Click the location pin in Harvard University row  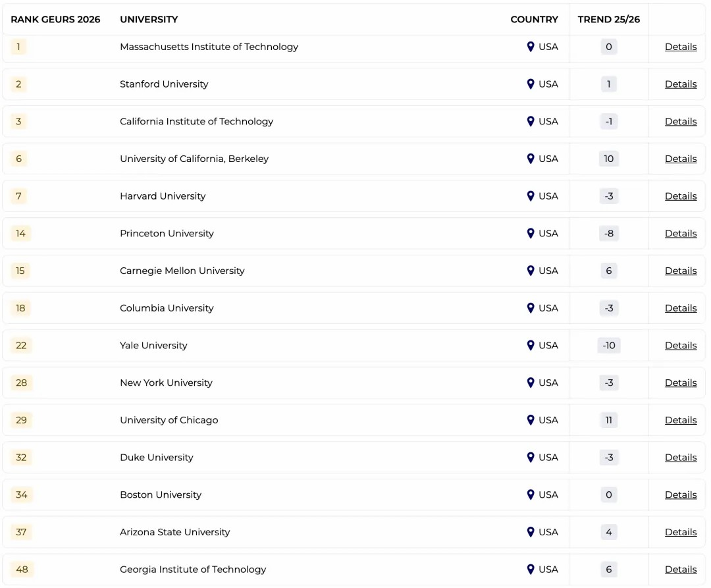[x=531, y=196]
